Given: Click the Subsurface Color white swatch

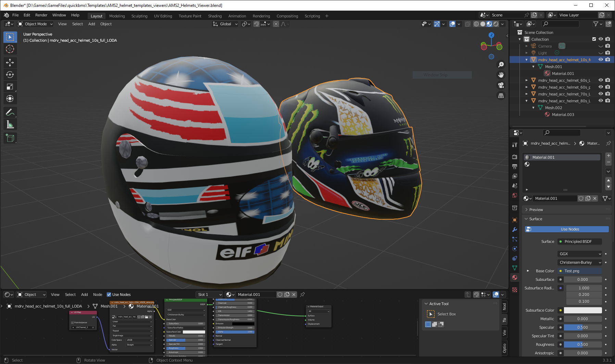Looking at the screenshot, I should click(x=582, y=310).
